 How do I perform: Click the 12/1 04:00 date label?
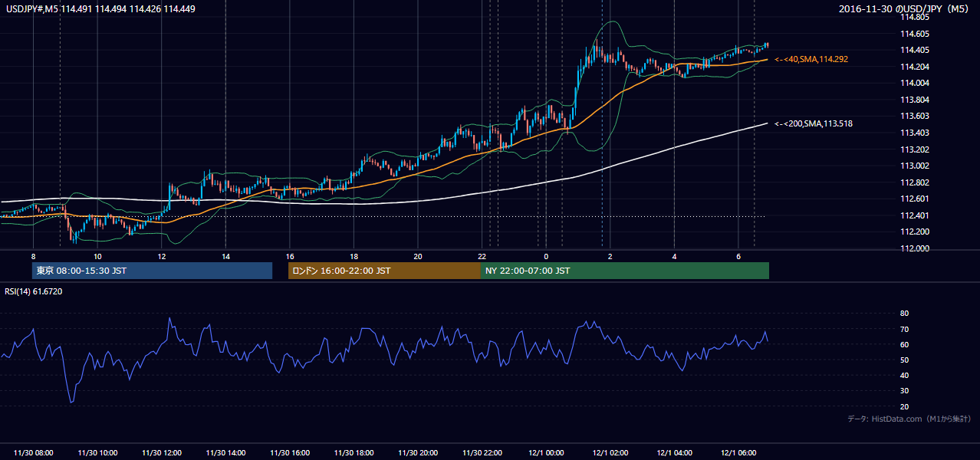click(674, 453)
